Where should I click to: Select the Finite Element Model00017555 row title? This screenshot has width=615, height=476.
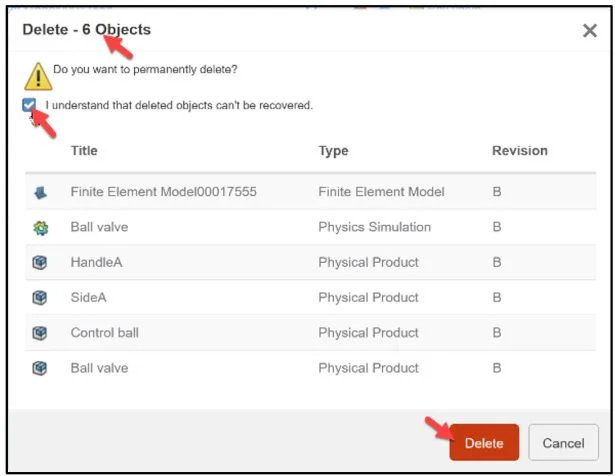[x=164, y=192]
